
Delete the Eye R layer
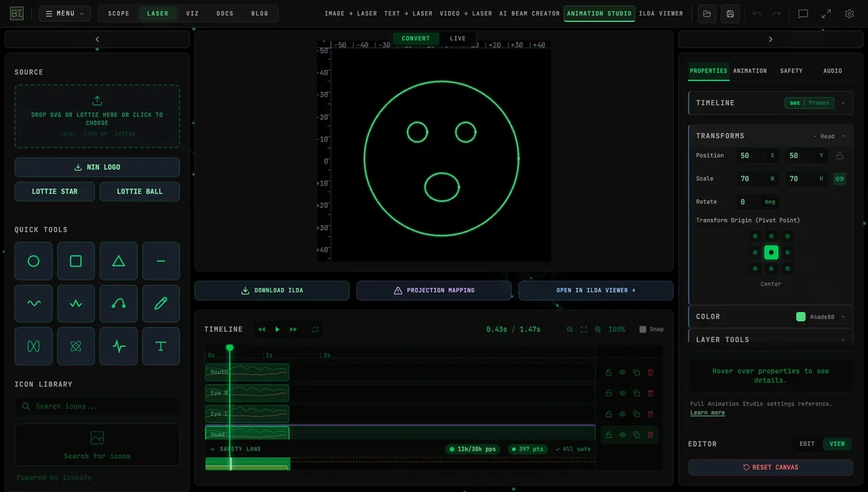pos(650,393)
